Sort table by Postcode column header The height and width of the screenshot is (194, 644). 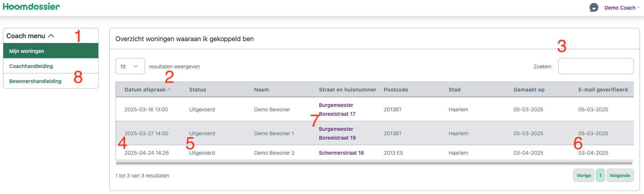(396, 90)
